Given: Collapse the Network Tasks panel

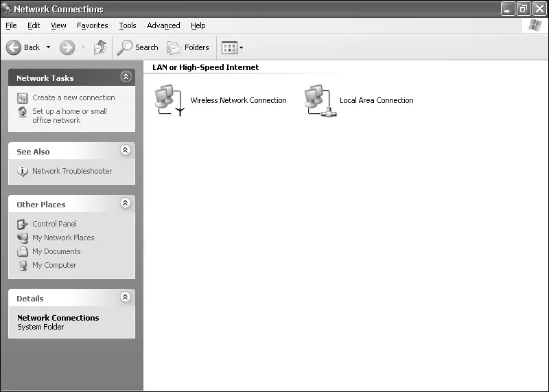Looking at the screenshot, I should click(126, 76).
